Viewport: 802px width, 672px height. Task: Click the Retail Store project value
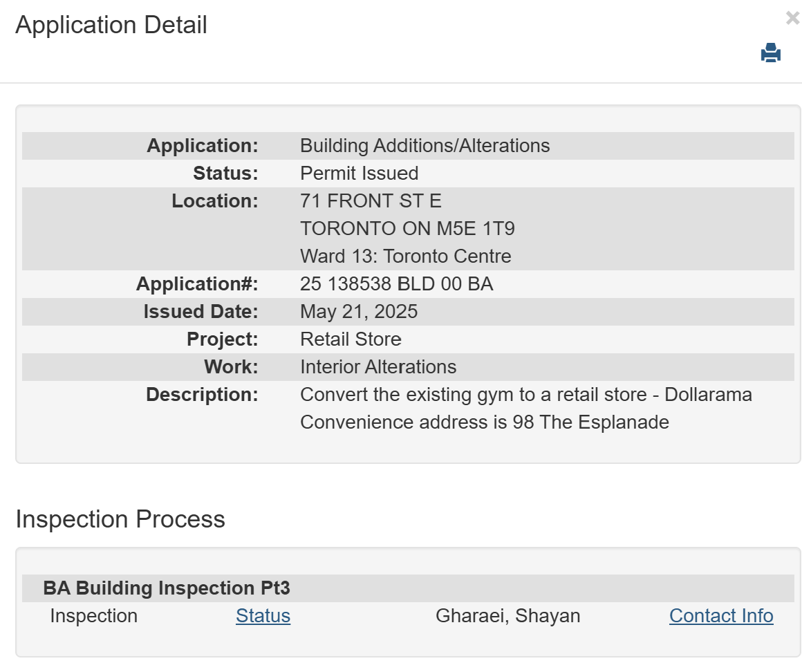[351, 339]
